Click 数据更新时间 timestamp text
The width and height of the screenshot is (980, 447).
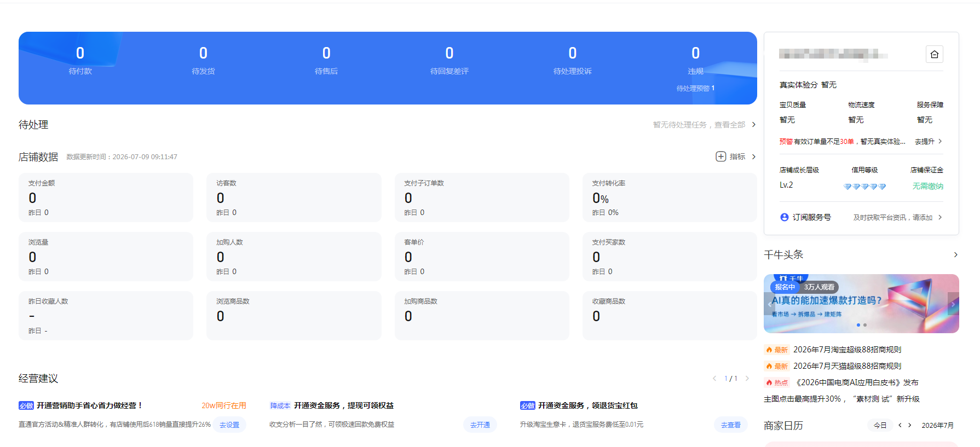(x=122, y=157)
